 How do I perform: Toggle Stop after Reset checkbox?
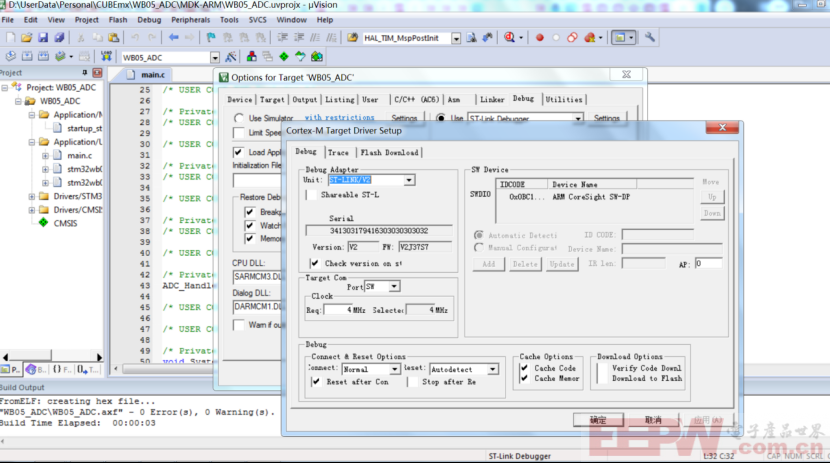[413, 382]
